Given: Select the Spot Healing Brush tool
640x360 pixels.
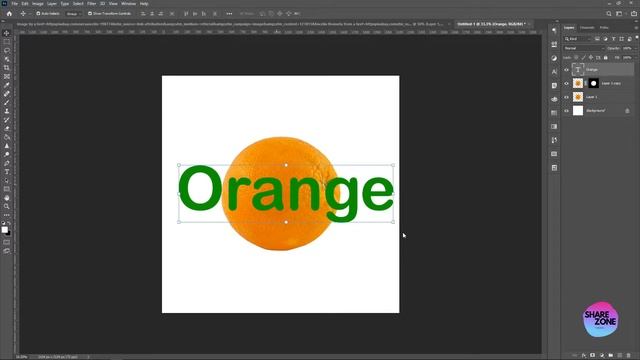Looking at the screenshot, I should pos(7,94).
